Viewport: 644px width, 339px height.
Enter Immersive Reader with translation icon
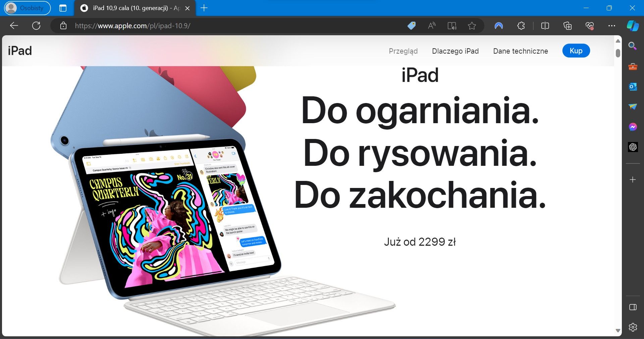[452, 26]
